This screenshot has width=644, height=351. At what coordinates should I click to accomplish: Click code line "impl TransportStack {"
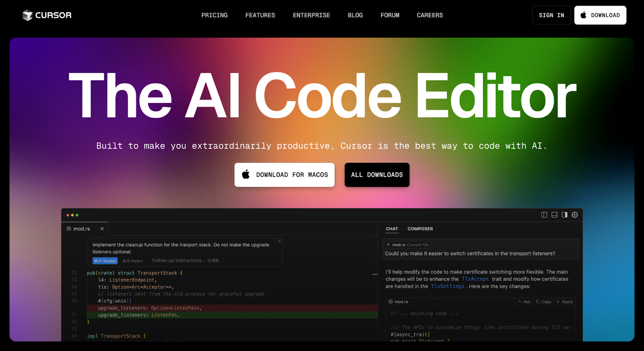(x=117, y=336)
